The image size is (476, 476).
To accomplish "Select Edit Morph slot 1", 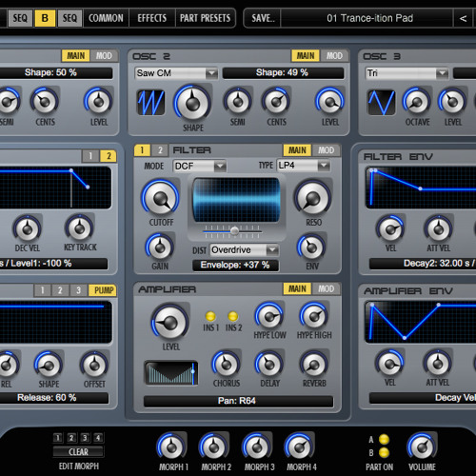I will point(58,438).
